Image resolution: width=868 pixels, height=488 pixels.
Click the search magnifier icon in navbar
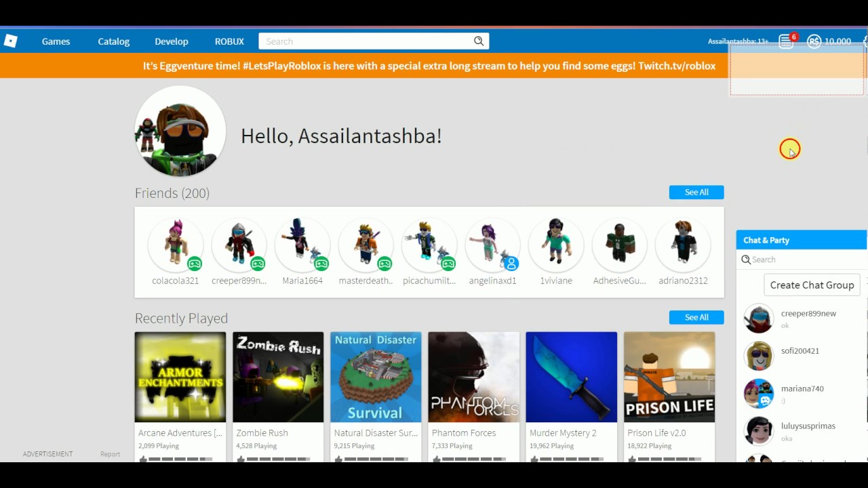(x=479, y=41)
